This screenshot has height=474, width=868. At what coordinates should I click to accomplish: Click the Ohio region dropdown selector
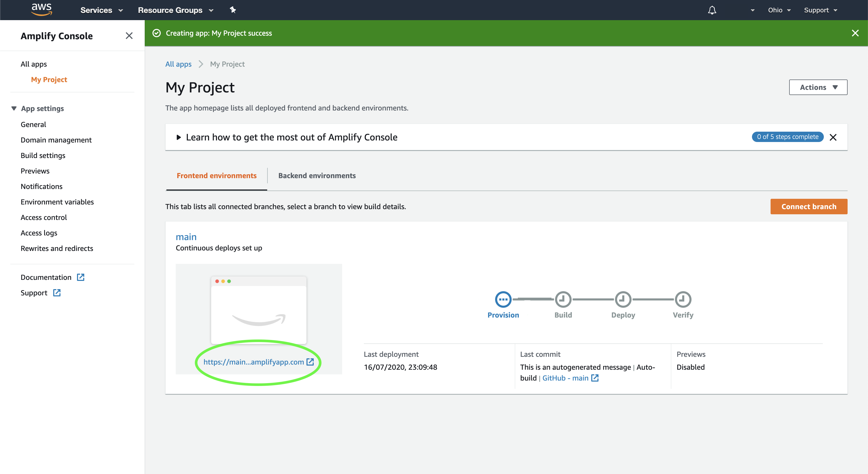pyautogui.click(x=780, y=10)
